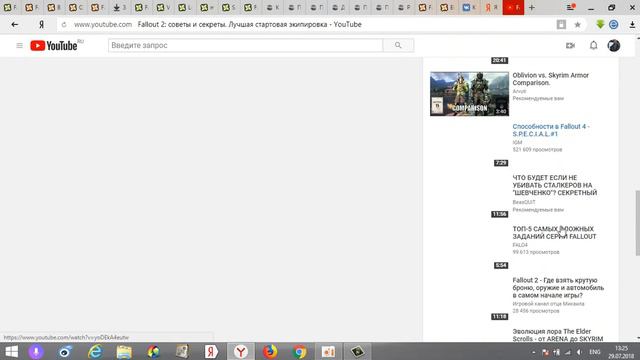Activate the purple microphone assistant in taskbar
The height and width of the screenshot is (360, 640).
(36, 352)
